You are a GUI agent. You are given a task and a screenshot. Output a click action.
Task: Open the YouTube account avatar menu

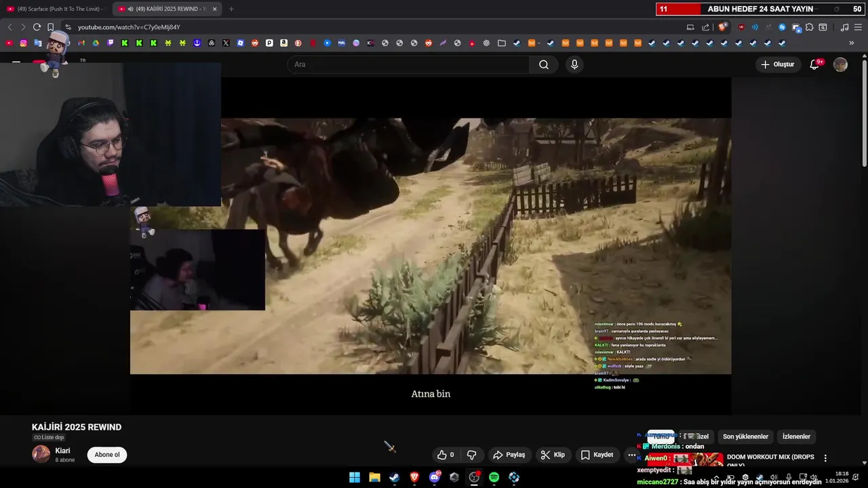point(840,64)
